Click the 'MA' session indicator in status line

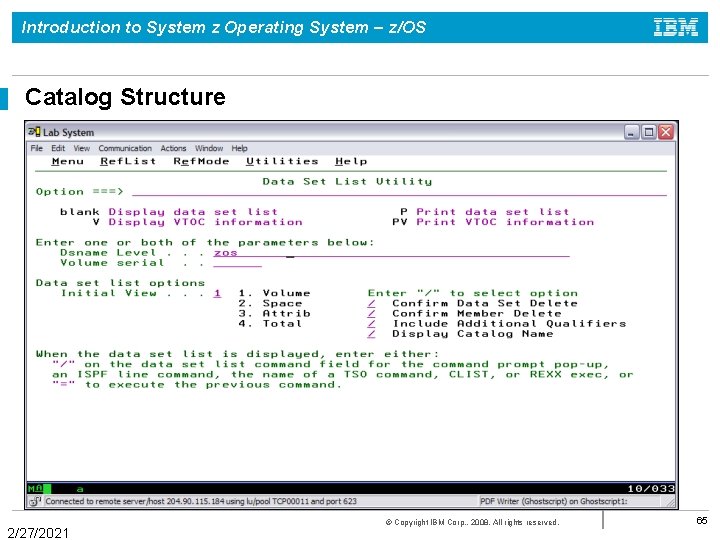[x=35, y=489]
